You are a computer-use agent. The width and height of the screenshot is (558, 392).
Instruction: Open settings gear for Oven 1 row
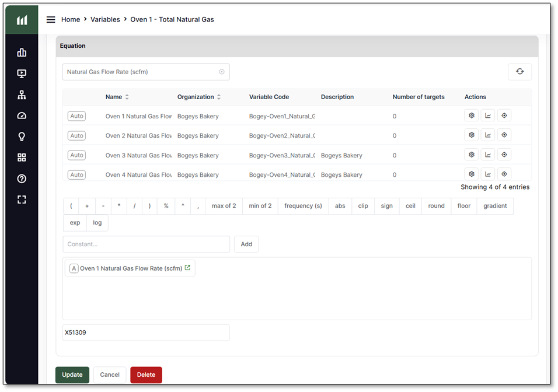472,116
